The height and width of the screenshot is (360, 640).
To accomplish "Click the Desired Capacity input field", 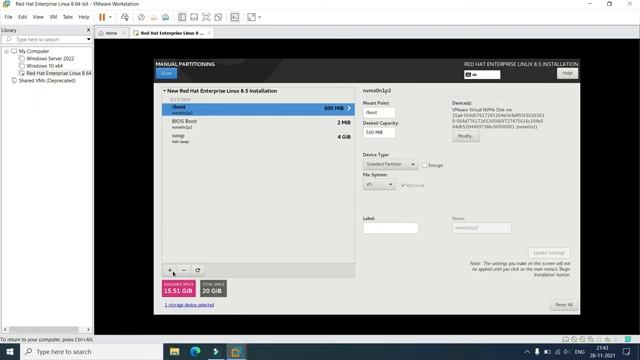I will click(x=379, y=132).
